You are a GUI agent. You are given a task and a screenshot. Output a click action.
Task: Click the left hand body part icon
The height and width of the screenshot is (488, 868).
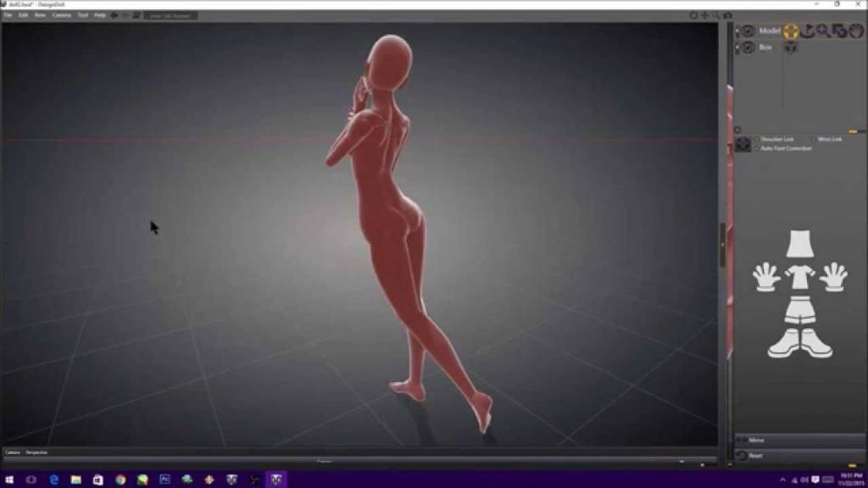766,277
